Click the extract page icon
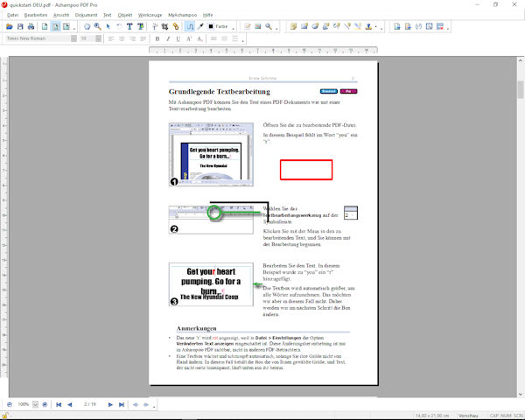The width and height of the screenshot is (525, 420). click(x=408, y=26)
